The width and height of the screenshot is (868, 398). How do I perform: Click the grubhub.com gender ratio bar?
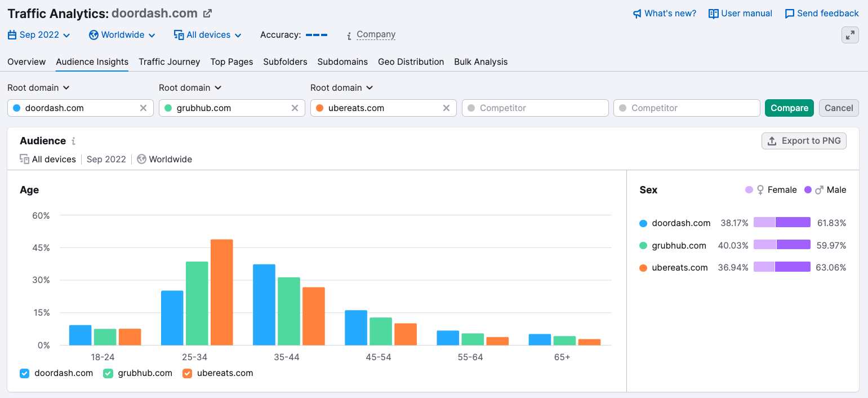coord(782,245)
